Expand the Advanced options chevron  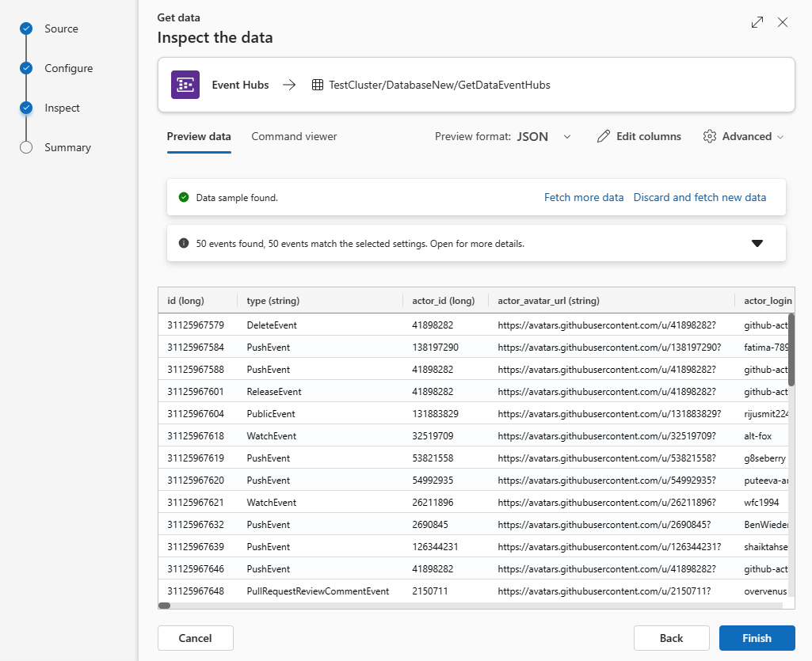(780, 137)
